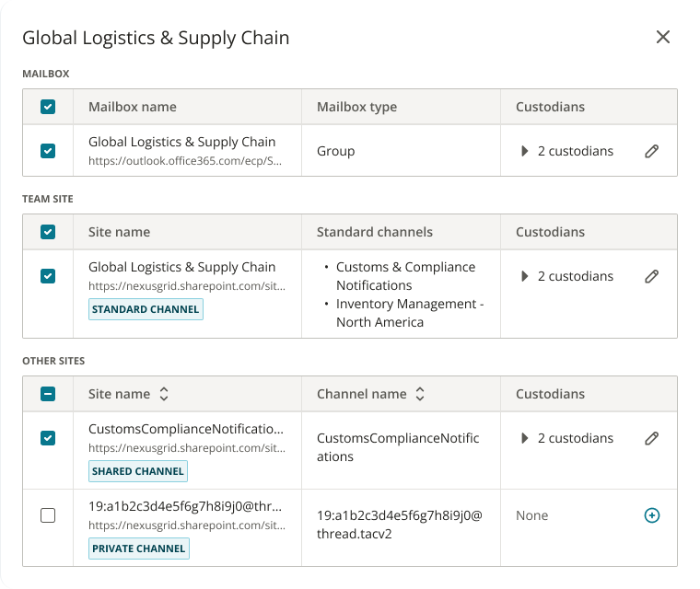This screenshot has height=589, width=700.
Task: Click the Standard Channel tag badge
Action: 146,309
